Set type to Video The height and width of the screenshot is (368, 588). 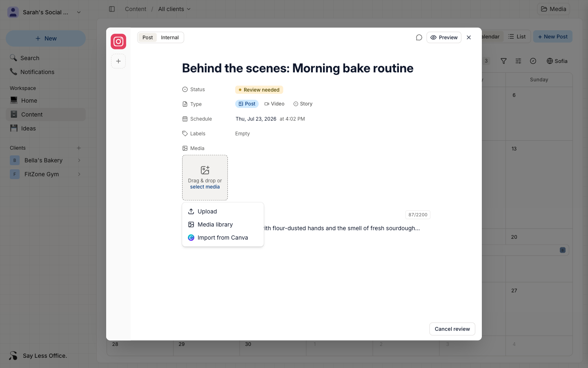pos(274,104)
